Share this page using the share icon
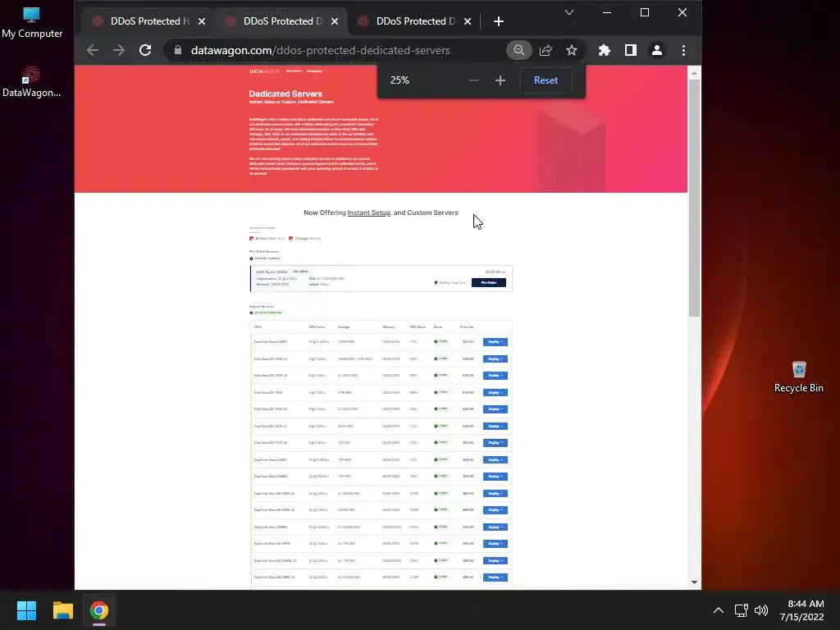 [546, 50]
